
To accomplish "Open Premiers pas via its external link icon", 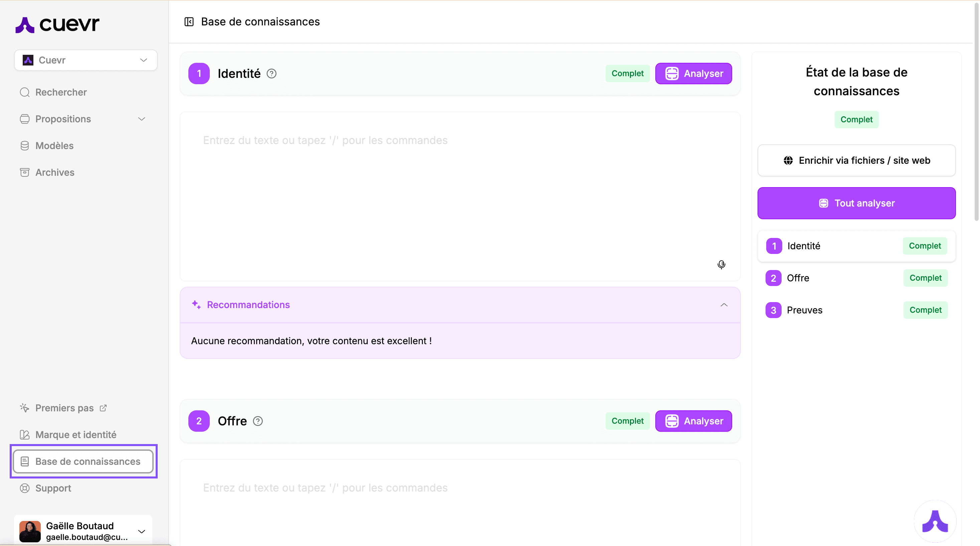I will coord(103,408).
